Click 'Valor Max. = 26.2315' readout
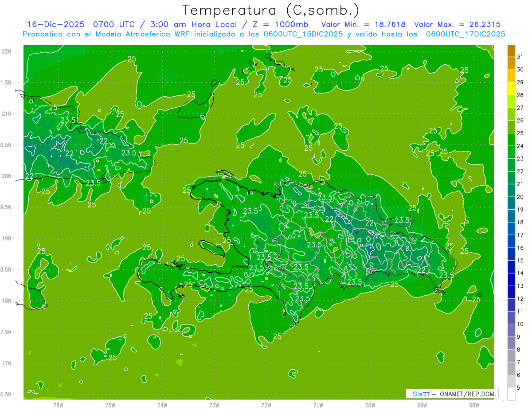Image resolution: width=532 pixels, height=411 pixels. point(457,24)
